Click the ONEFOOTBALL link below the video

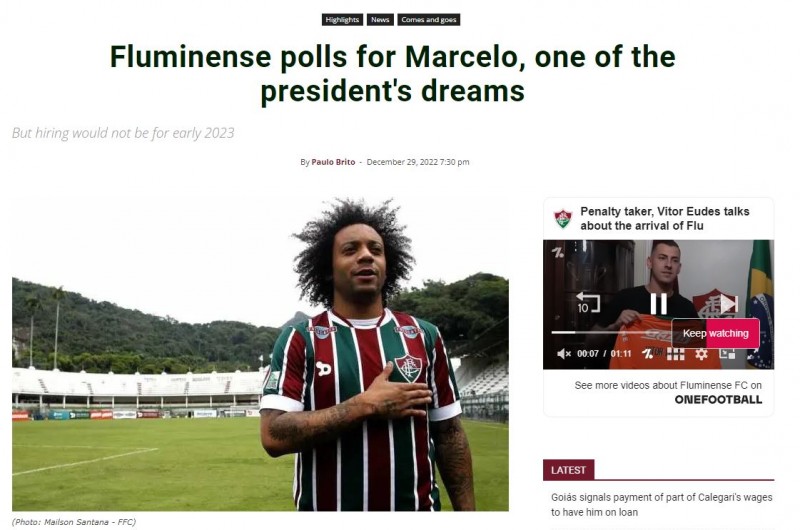coord(718,399)
